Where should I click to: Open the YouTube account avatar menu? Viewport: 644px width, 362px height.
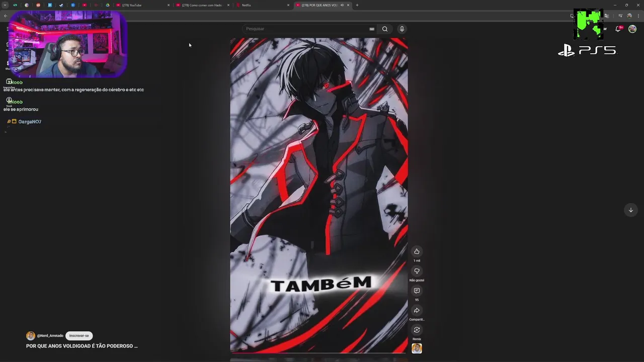pyautogui.click(x=632, y=29)
